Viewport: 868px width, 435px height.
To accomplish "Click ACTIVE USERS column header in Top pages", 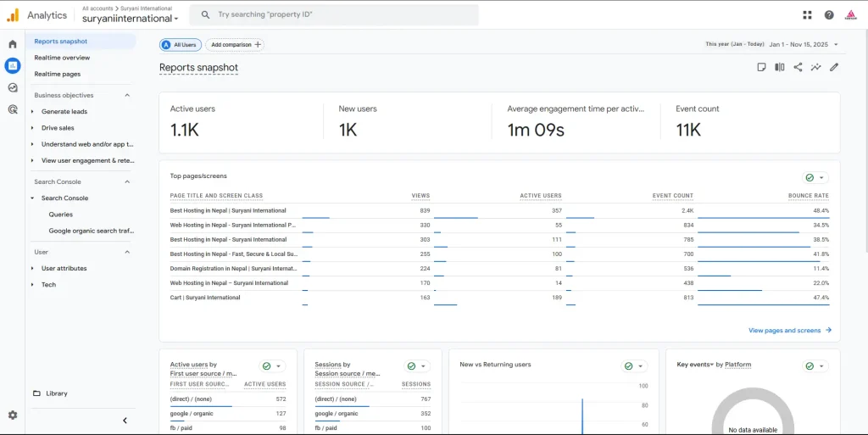I will click(x=541, y=196).
